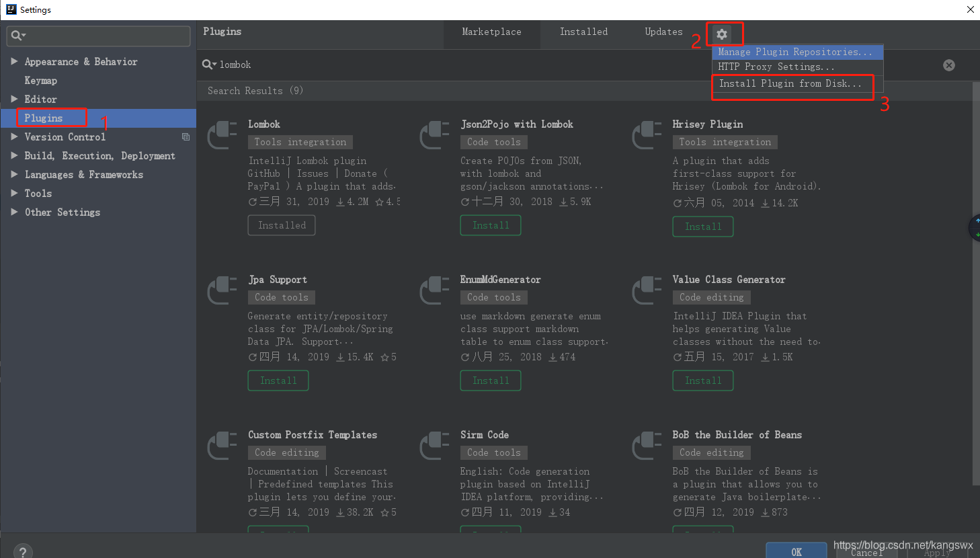Screen dimensions: 980x558
Task: Choose Install Plugin from Disk
Action: (x=797, y=83)
